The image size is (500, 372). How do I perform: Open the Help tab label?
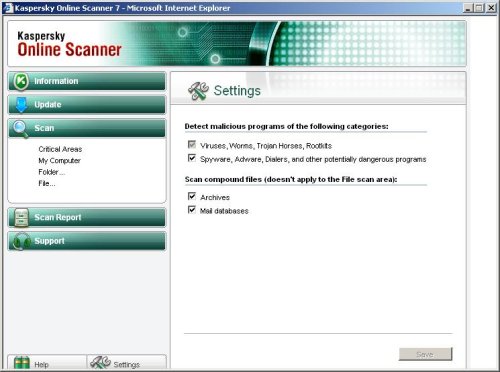tap(41, 365)
